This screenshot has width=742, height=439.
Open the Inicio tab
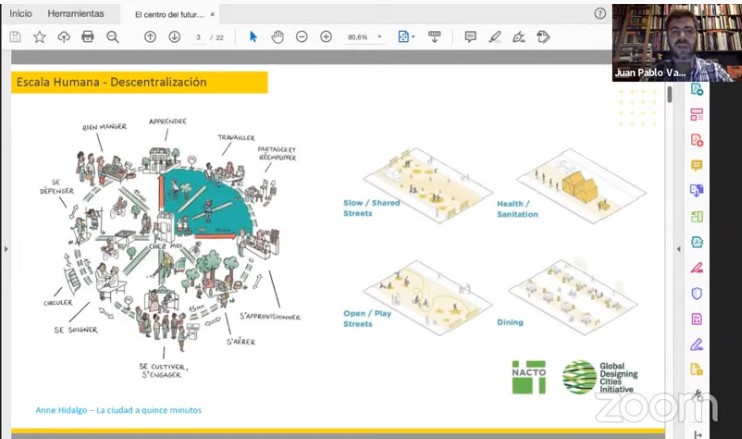[21, 14]
